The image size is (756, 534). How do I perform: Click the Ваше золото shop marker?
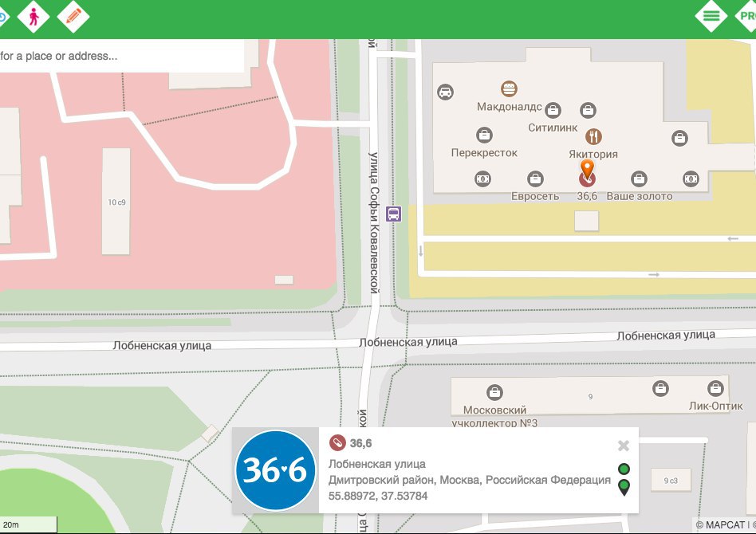click(x=639, y=179)
